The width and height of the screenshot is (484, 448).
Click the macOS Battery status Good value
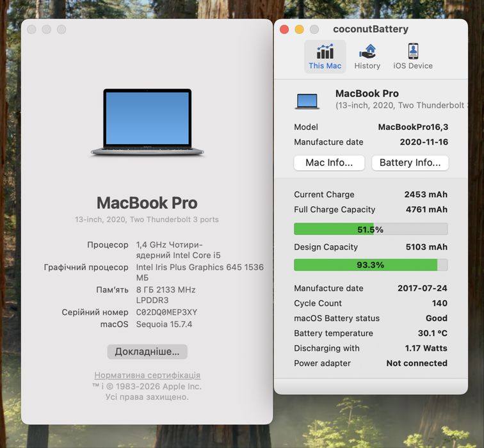[x=437, y=318]
